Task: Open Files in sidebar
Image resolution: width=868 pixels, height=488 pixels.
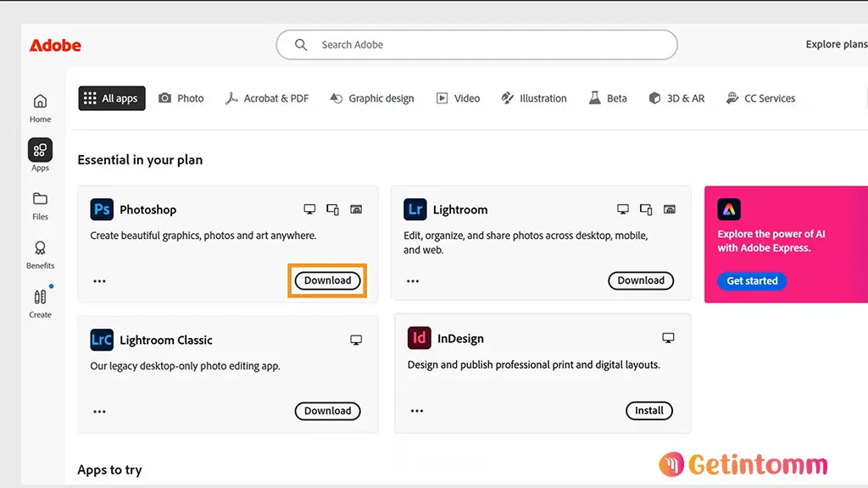Action: tap(40, 207)
